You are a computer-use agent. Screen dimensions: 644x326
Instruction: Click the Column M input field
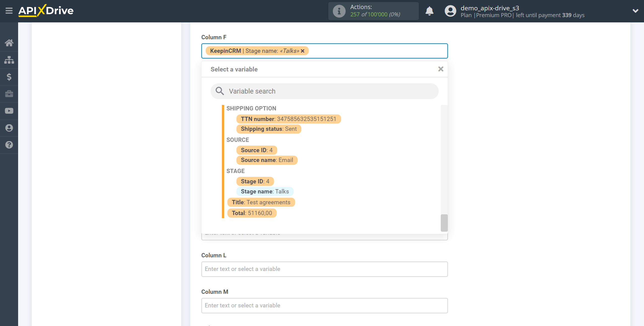tap(325, 306)
